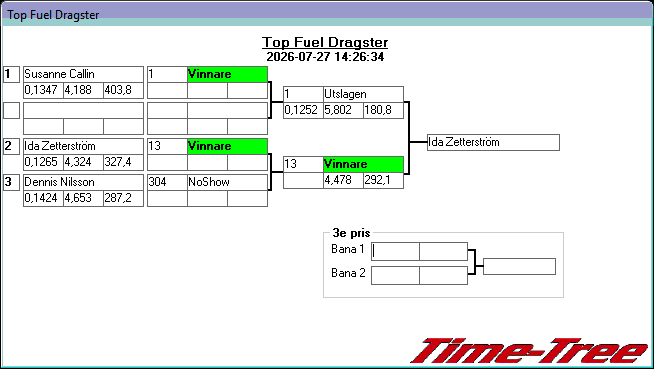The height and width of the screenshot is (369, 654).
Task: Select the final winner Ida Zetterström field
Action: [x=493, y=142]
